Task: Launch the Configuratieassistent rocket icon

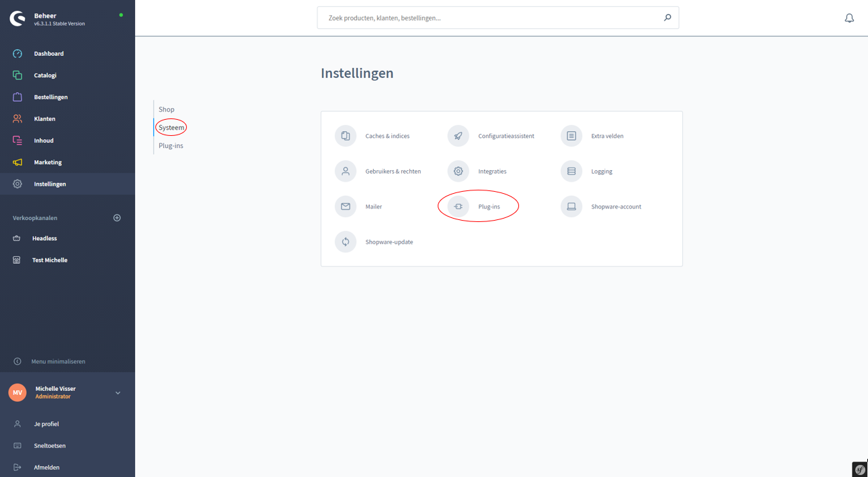Action: [458, 136]
